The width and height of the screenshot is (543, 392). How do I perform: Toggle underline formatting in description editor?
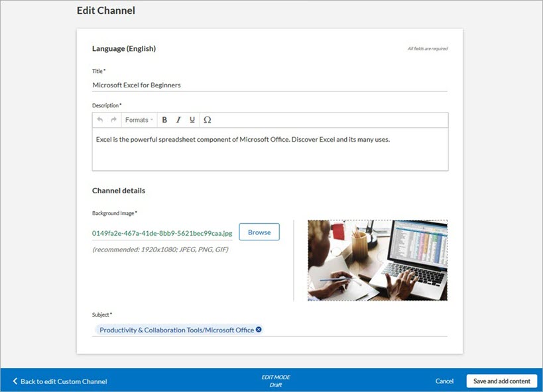point(192,120)
